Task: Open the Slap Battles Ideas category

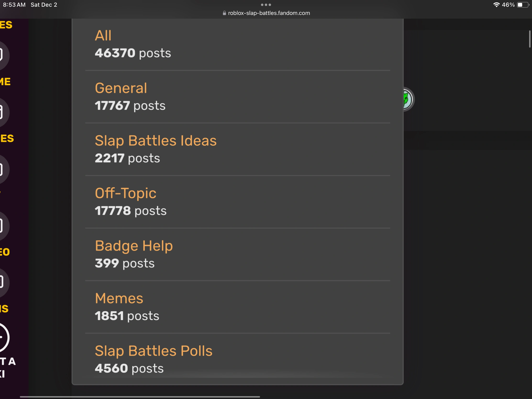Action: pyautogui.click(x=156, y=141)
